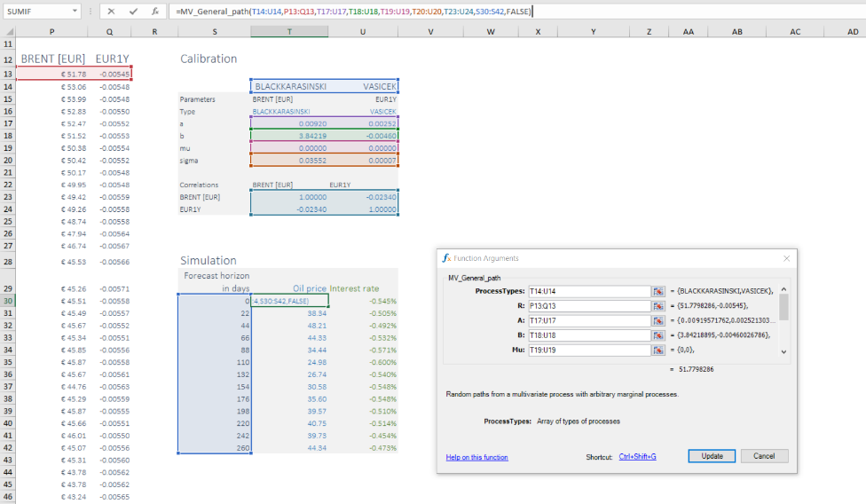The width and height of the screenshot is (866, 504).
Task: Confirm formula entry with the checkmark icon
Action: tap(133, 11)
